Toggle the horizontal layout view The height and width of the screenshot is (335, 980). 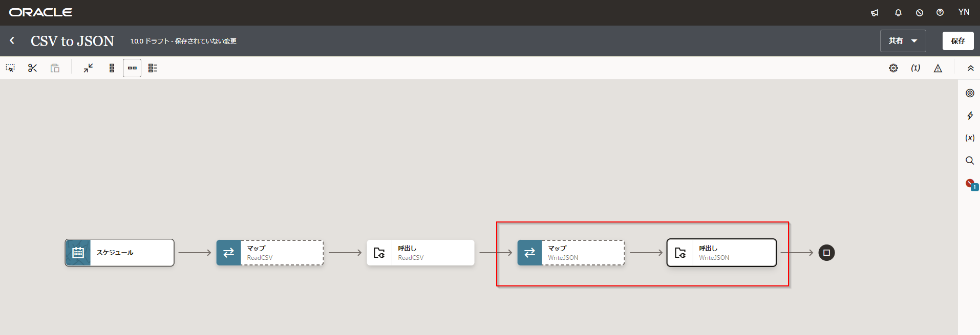click(132, 68)
